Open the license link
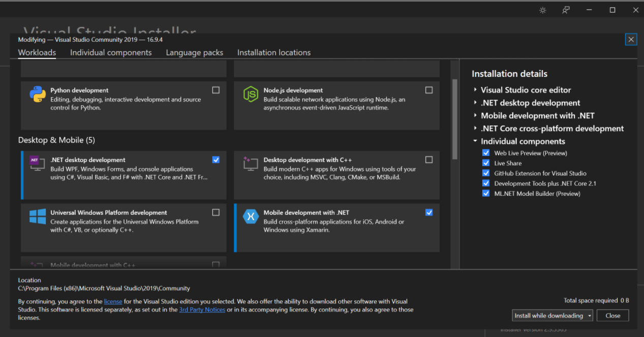 pos(113,301)
